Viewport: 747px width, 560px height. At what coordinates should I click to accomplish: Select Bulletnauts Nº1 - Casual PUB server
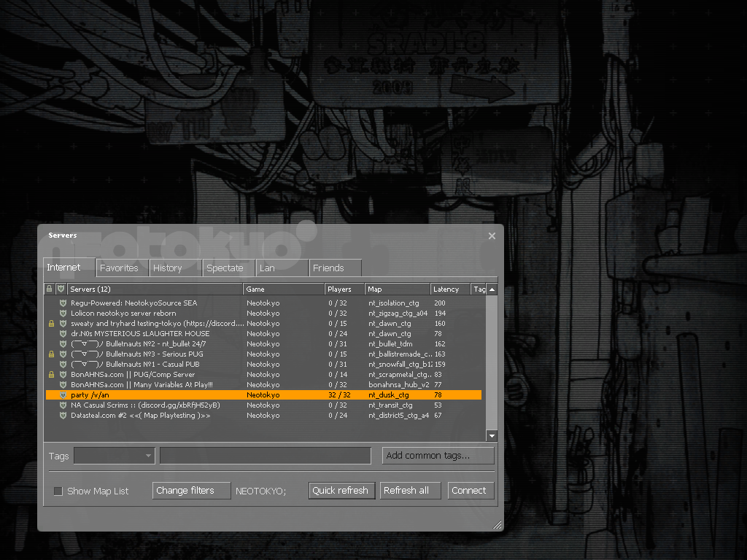[x=135, y=365]
